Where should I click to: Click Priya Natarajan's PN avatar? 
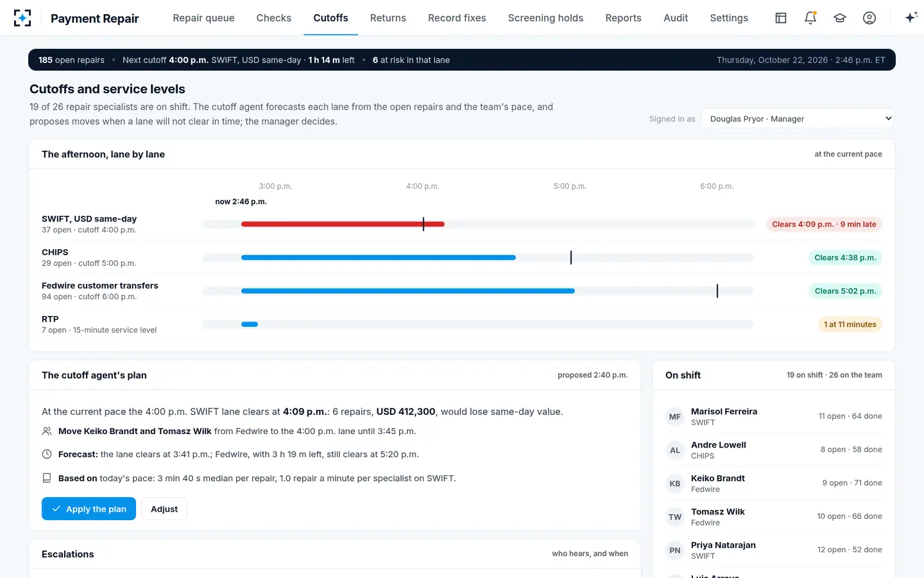675,550
